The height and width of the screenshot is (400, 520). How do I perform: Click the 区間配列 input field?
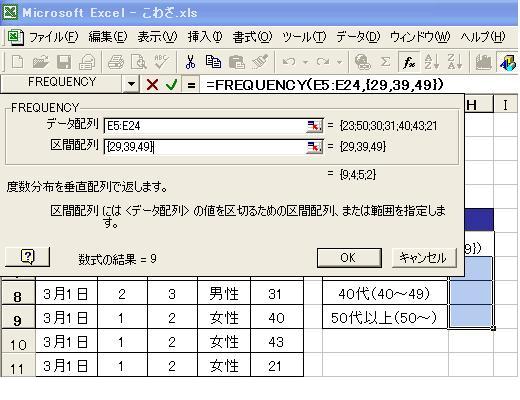tap(205, 147)
